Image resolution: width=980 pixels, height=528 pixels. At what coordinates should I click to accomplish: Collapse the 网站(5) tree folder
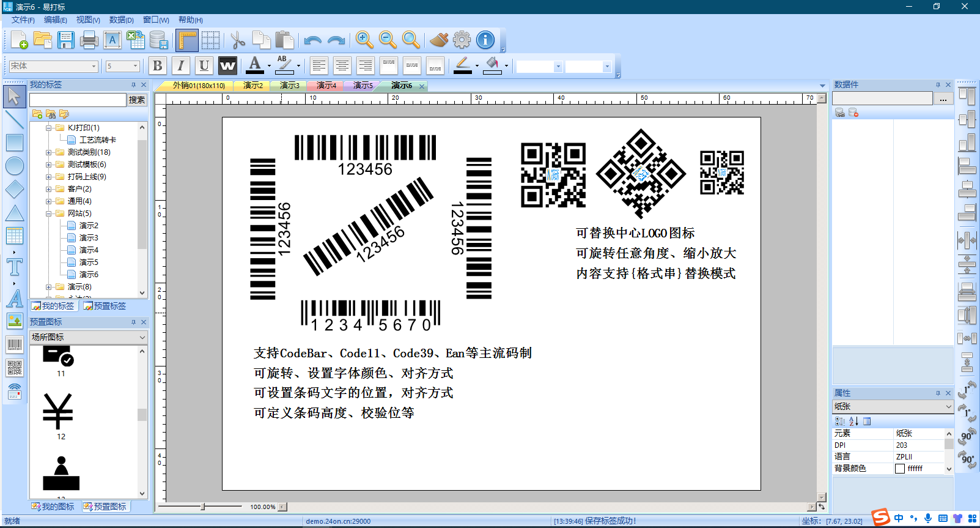49,214
